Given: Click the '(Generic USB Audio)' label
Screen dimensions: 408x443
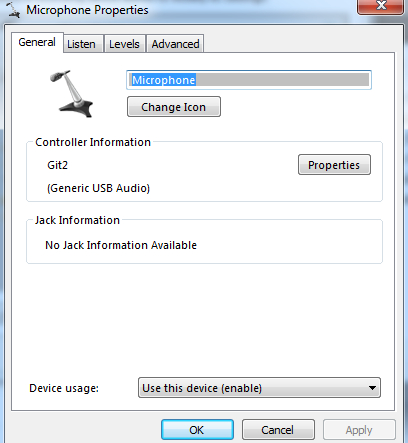Looking at the screenshot, I should coord(98,188).
